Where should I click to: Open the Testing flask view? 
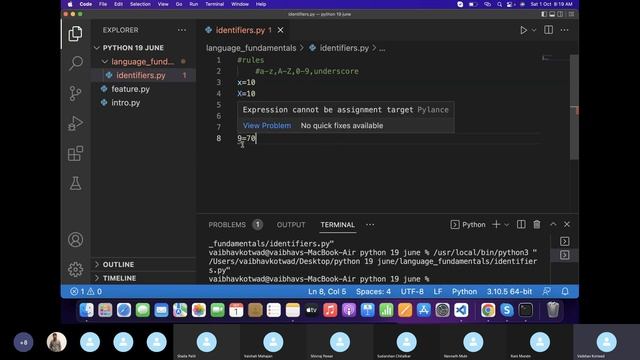(76, 183)
